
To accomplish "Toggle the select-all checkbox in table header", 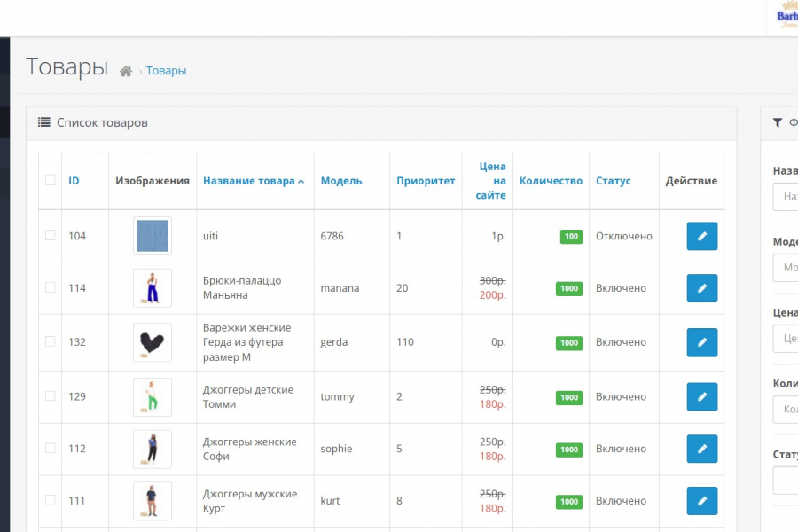I will click(x=51, y=180).
